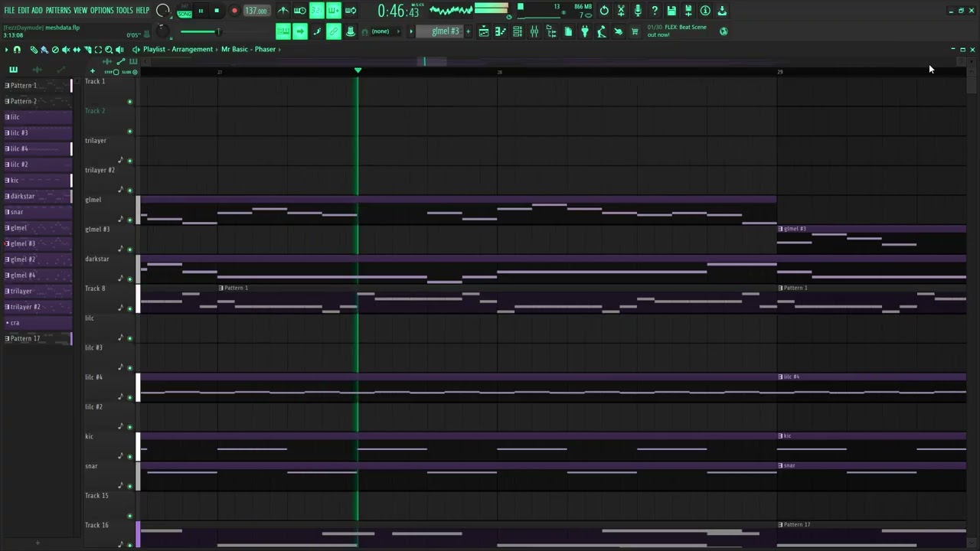The image size is (980, 551).
Task: Open the VIEW menu
Action: 80,11
